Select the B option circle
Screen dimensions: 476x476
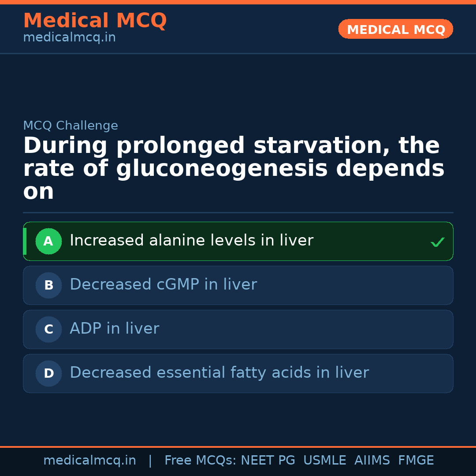(x=48, y=285)
